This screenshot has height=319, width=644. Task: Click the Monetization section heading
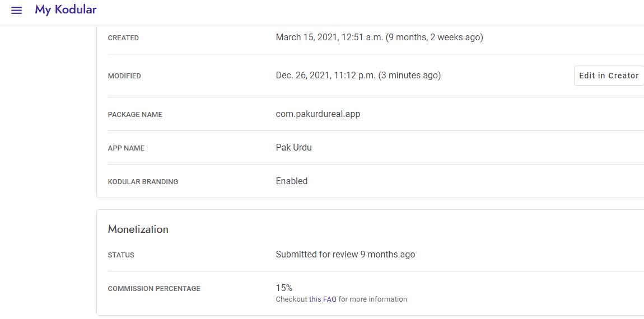(x=138, y=229)
